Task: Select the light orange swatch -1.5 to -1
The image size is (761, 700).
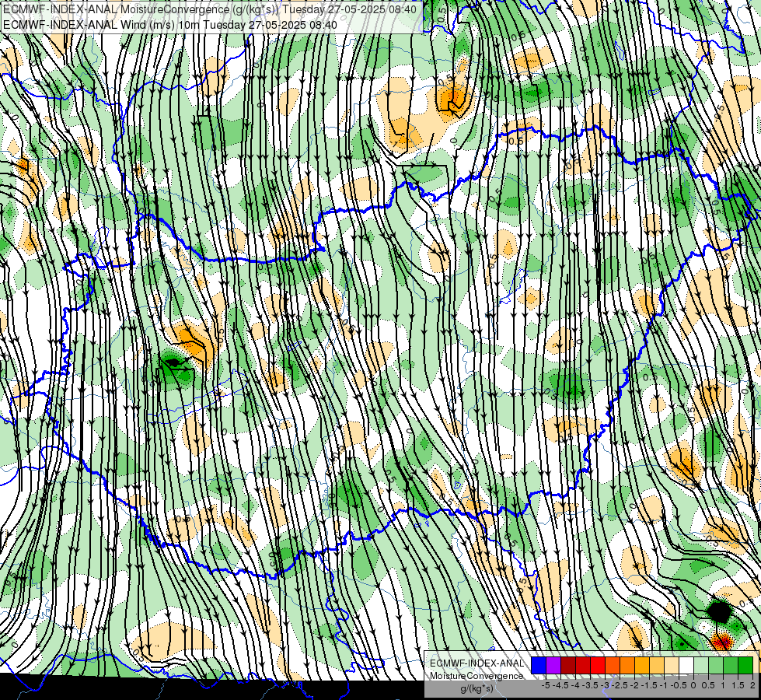Action: 657,665
